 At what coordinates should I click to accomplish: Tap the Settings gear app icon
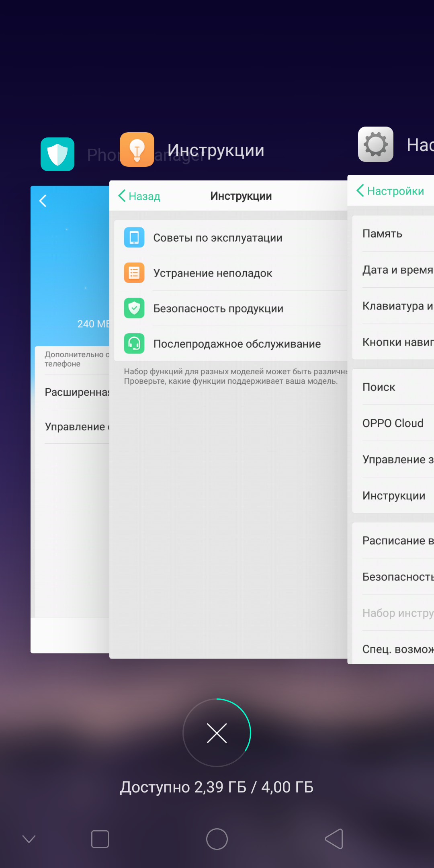coord(376,144)
